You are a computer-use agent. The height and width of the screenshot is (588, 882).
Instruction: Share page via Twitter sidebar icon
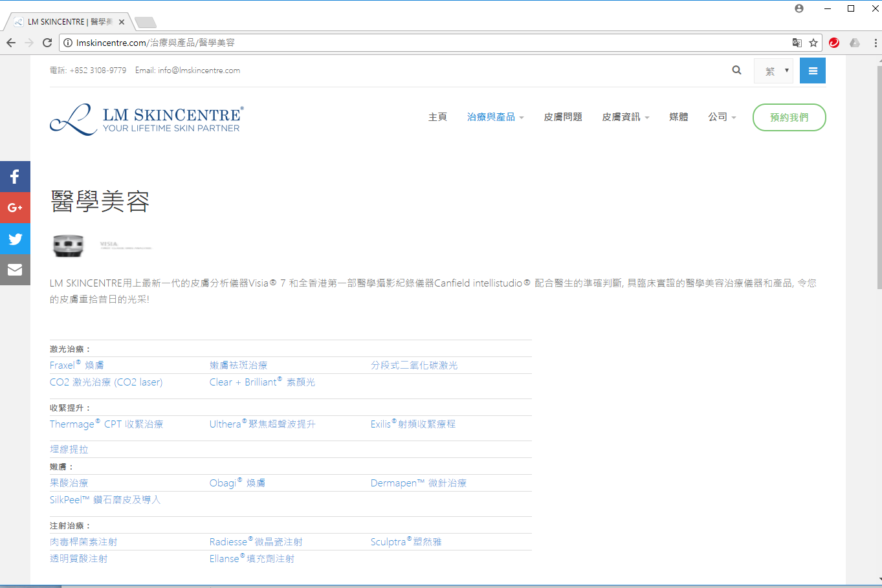coord(15,239)
